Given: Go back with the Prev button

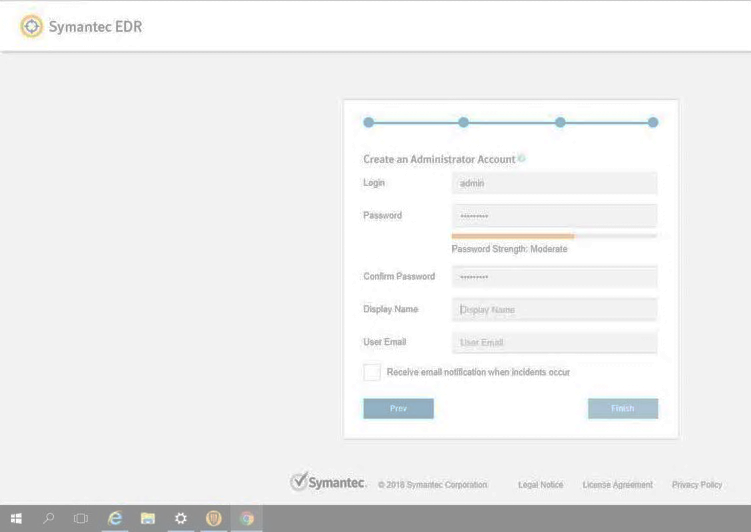Looking at the screenshot, I should pyautogui.click(x=398, y=408).
